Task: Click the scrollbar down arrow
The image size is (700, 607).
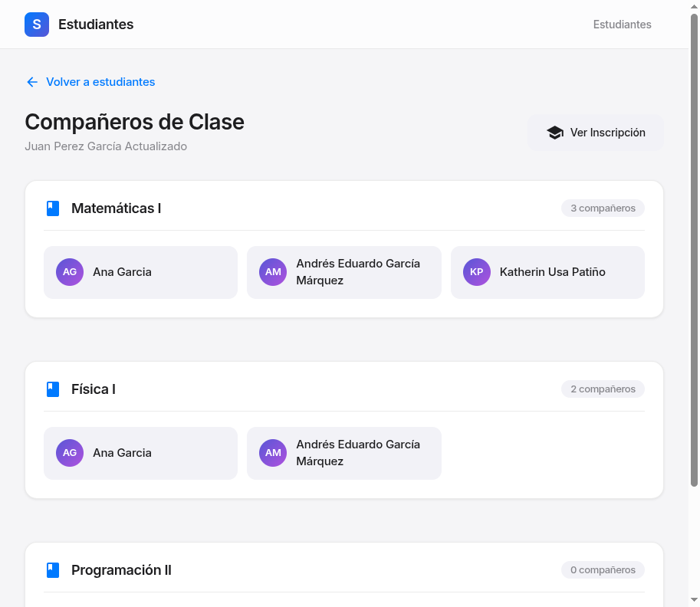Action: click(695, 599)
